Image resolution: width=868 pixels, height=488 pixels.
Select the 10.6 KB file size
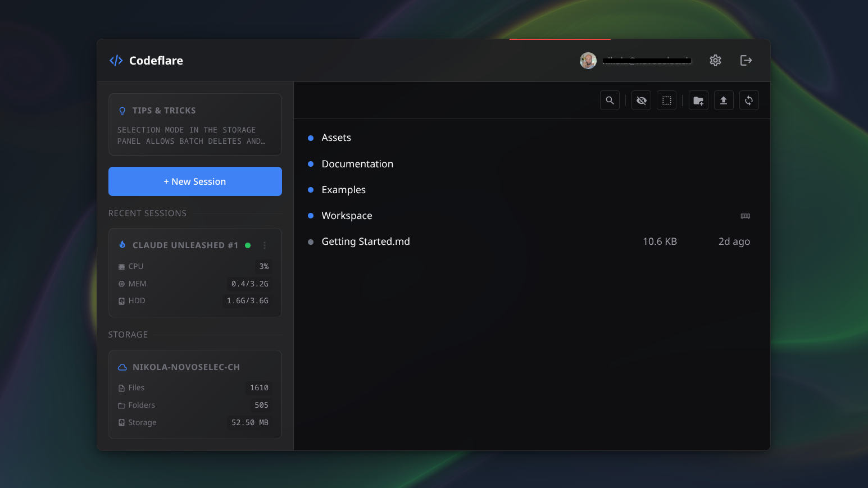tap(660, 241)
